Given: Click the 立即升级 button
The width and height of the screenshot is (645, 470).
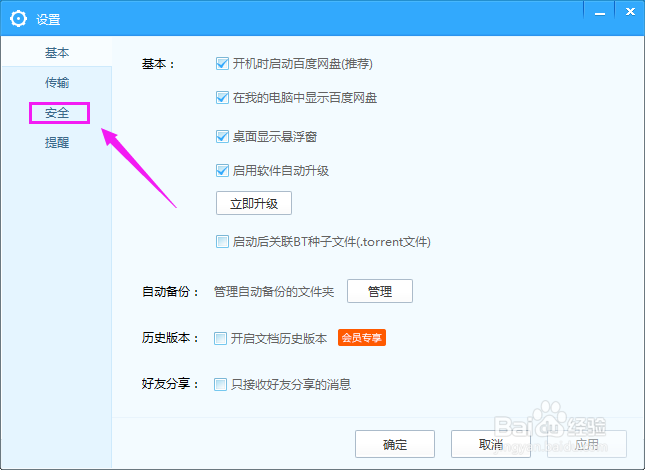Looking at the screenshot, I should 254,203.
